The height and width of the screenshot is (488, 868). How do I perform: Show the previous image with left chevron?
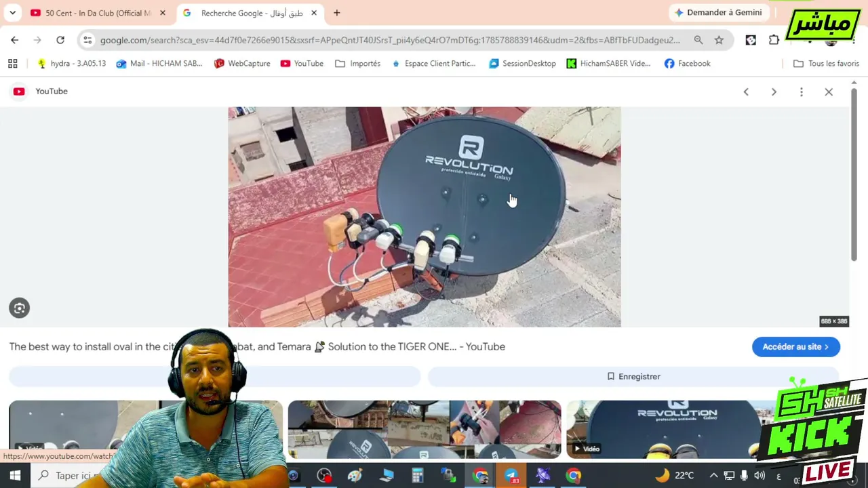pyautogui.click(x=746, y=91)
